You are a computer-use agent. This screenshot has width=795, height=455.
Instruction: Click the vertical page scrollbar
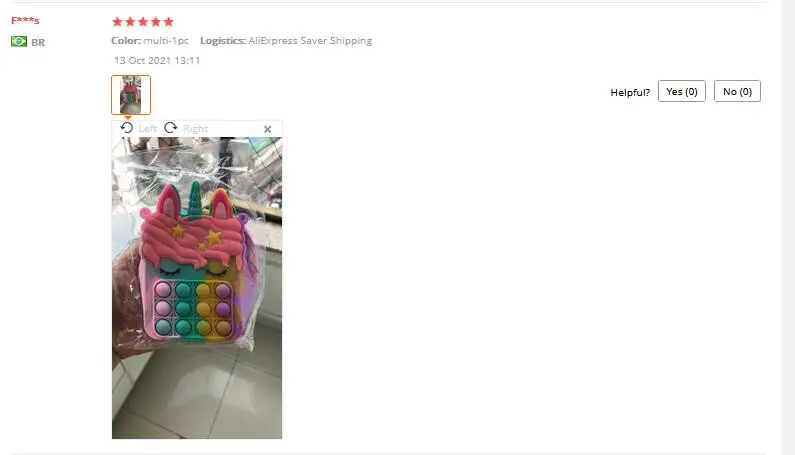788,227
